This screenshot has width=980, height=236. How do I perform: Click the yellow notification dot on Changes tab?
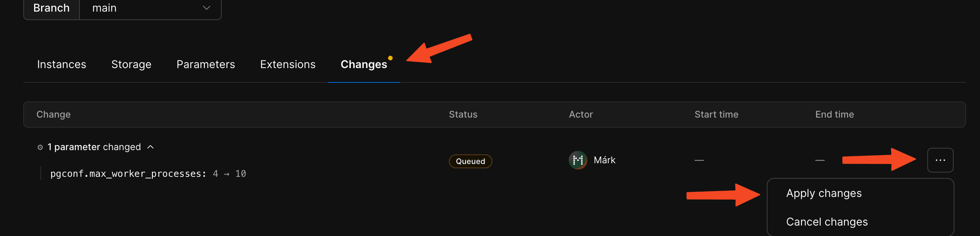(x=390, y=58)
